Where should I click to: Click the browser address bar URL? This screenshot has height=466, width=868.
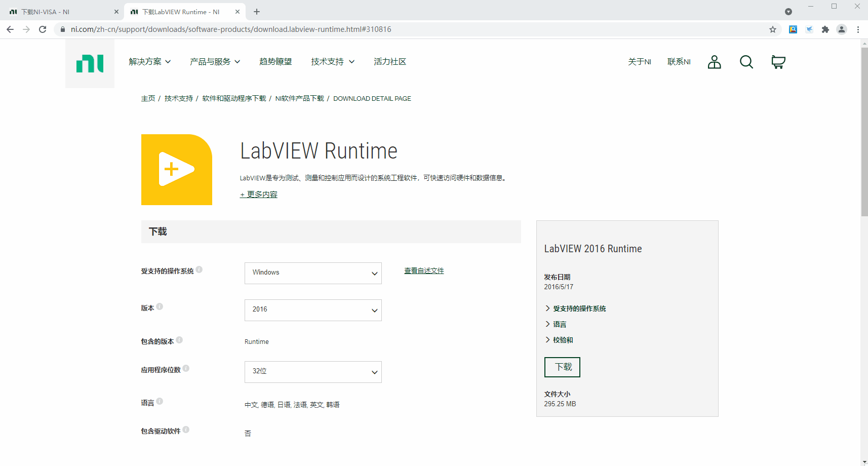pos(231,29)
